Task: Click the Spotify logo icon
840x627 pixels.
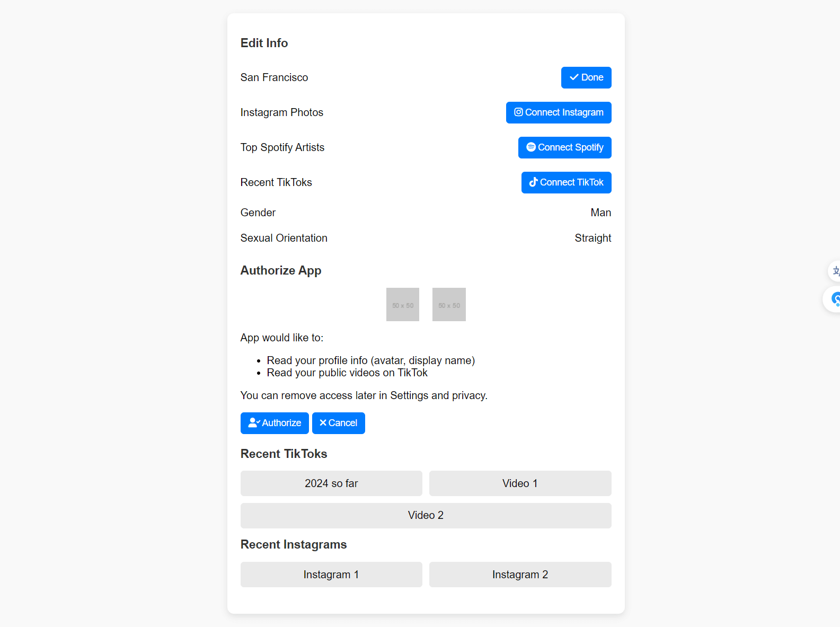Action: point(531,147)
